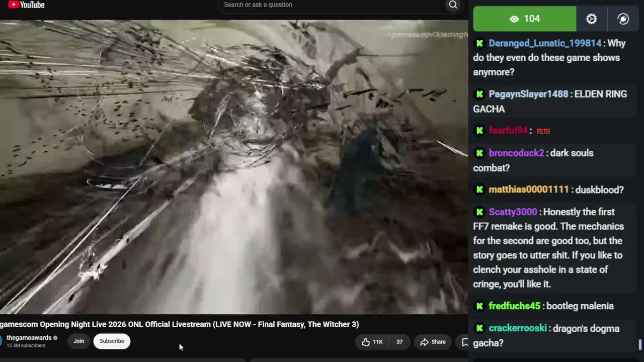Open the YouTube home logo
Image resolution: width=644 pixels, height=362 pixels.
pyautogui.click(x=26, y=5)
